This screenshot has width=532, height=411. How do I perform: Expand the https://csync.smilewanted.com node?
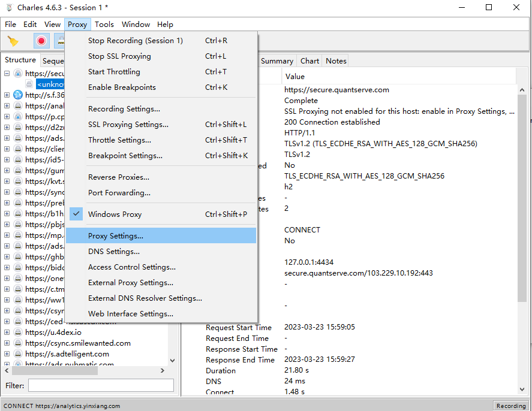pyautogui.click(x=7, y=343)
